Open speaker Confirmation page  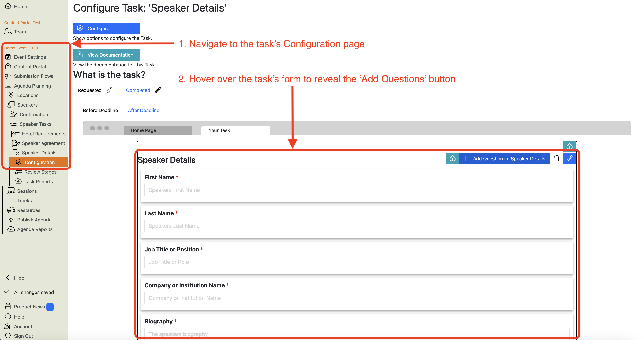tap(29, 114)
